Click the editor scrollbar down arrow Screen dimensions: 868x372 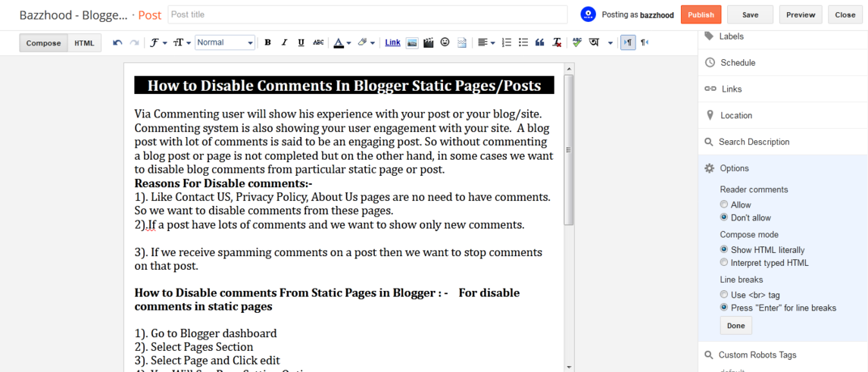click(x=569, y=367)
